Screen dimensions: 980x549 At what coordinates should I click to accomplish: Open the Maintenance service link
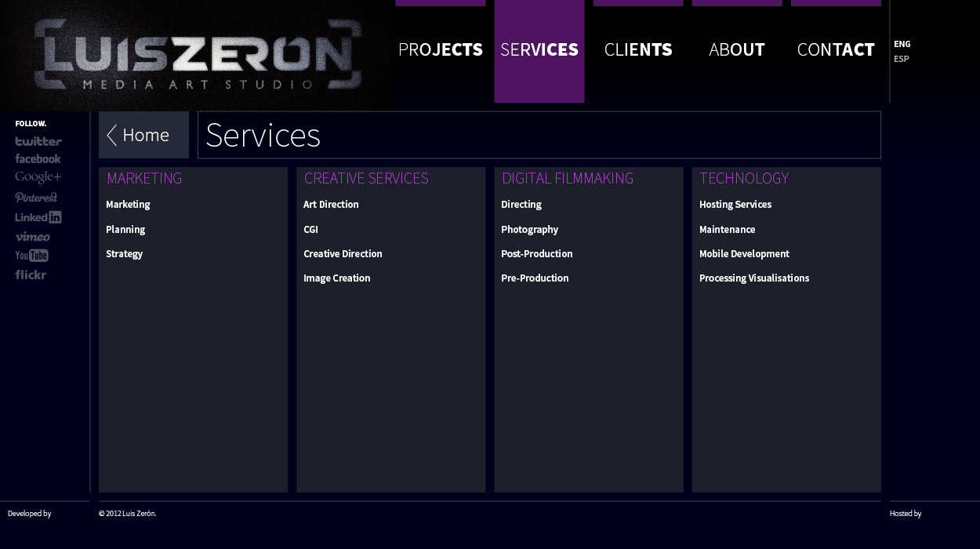tap(728, 230)
